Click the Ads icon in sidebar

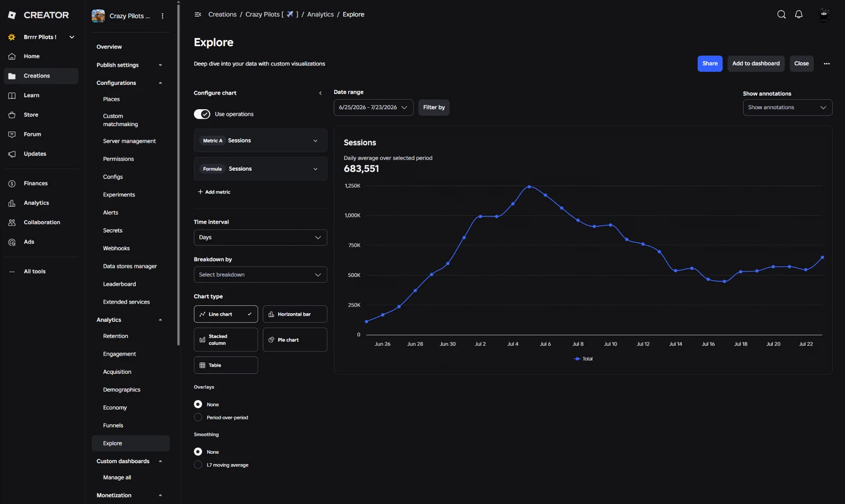(x=12, y=242)
